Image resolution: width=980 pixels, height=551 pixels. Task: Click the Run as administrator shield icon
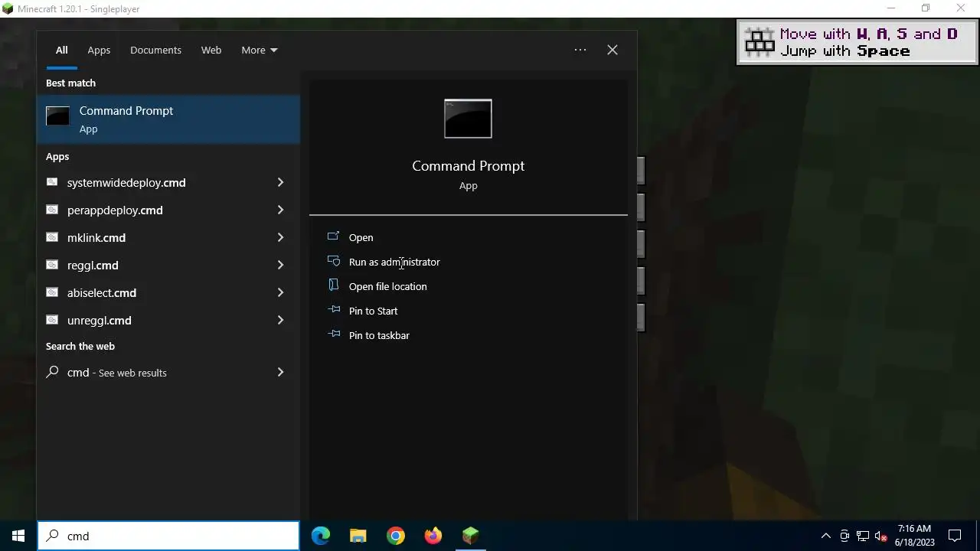[333, 261]
